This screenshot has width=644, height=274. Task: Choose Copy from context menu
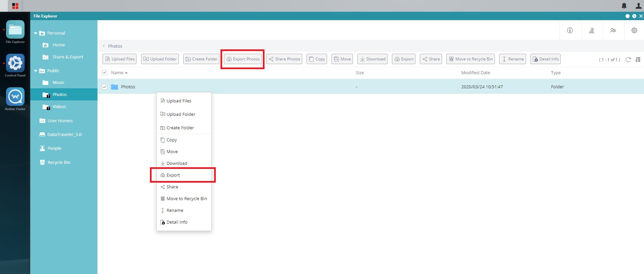(184, 140)
